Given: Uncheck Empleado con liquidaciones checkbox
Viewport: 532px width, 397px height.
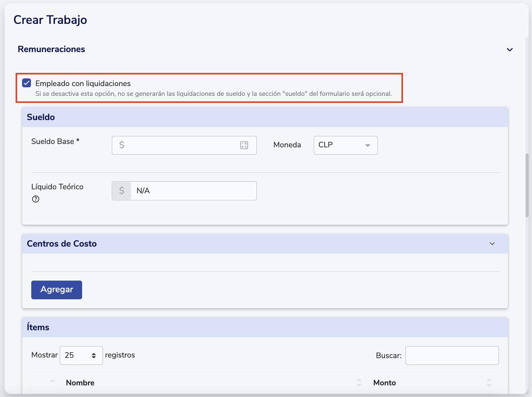Looking at the screenshot, I should (x=27, y=83).
